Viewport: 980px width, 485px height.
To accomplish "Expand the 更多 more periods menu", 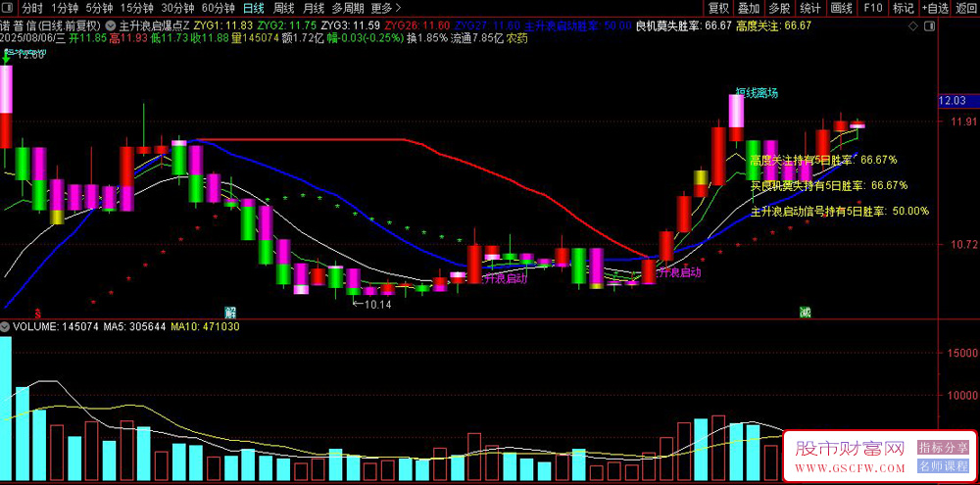I will point(385,8).
